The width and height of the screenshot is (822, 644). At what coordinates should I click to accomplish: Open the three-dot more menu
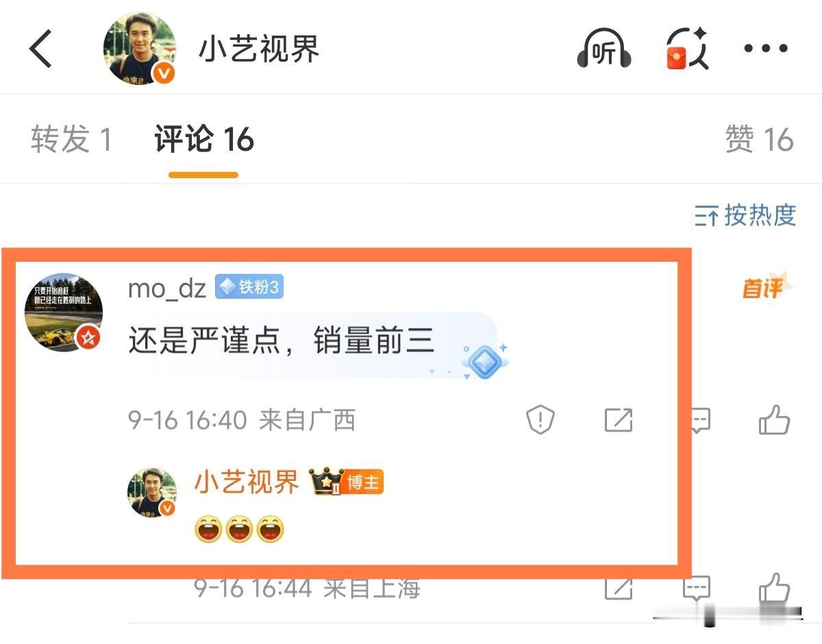[x=766, y=49]
